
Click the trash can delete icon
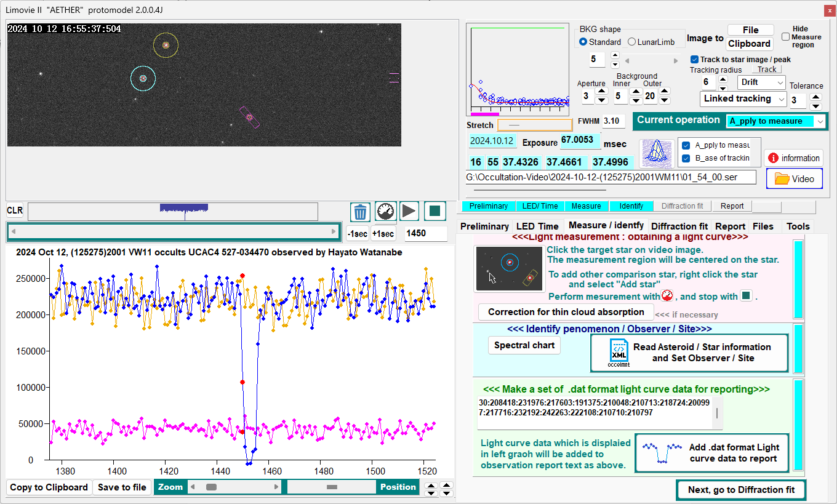click(x=361, y=212)
